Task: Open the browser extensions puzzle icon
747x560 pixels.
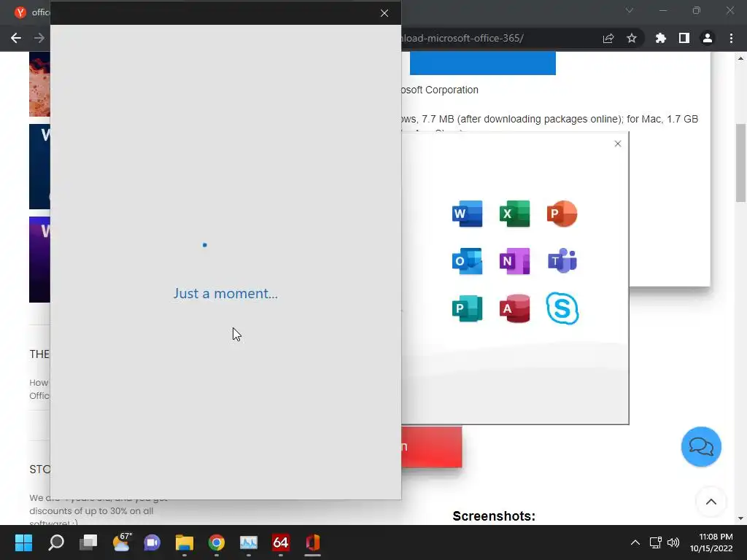Action: (x=661, y=38)
